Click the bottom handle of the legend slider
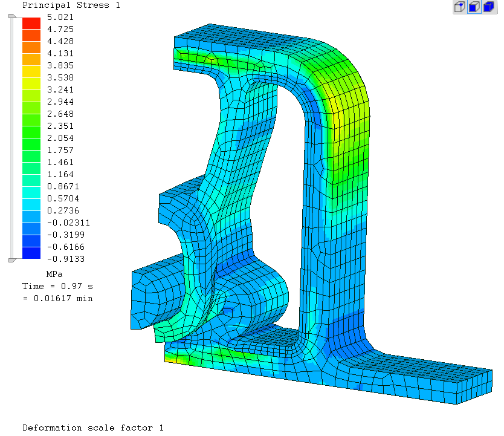This screenshot has height=436, width=504. [12, 259]
